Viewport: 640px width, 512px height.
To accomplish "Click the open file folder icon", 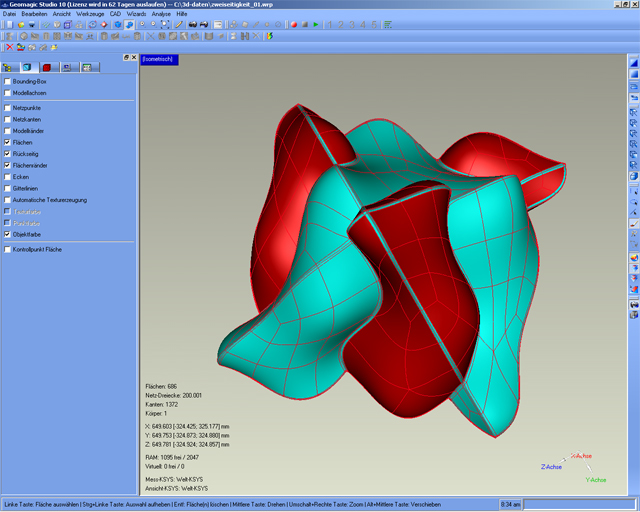I will pos(21,25).
